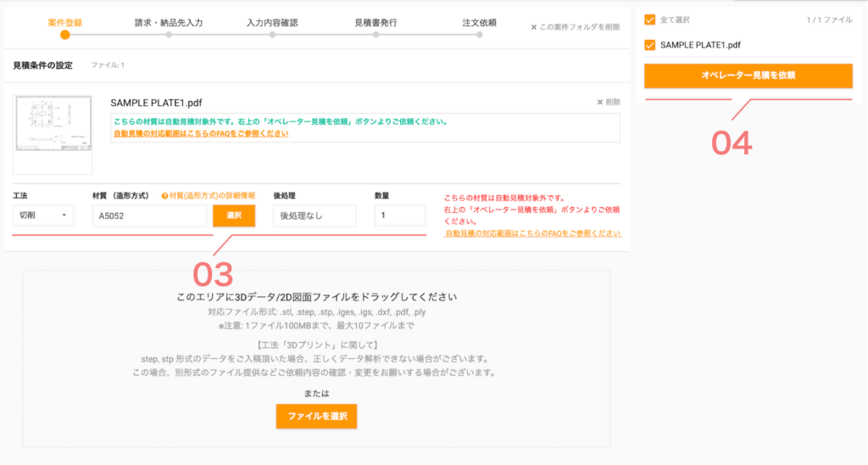Open the FAQ link in the red warning text

(533, 232)
